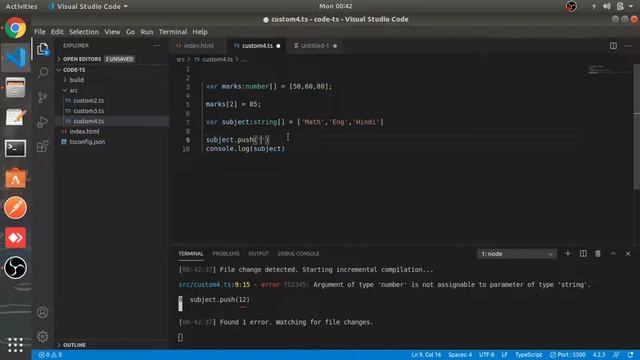Viewport: 640px width, 360px height.
Task: Switch to the Problems panel tab
Action: (226, 254)
